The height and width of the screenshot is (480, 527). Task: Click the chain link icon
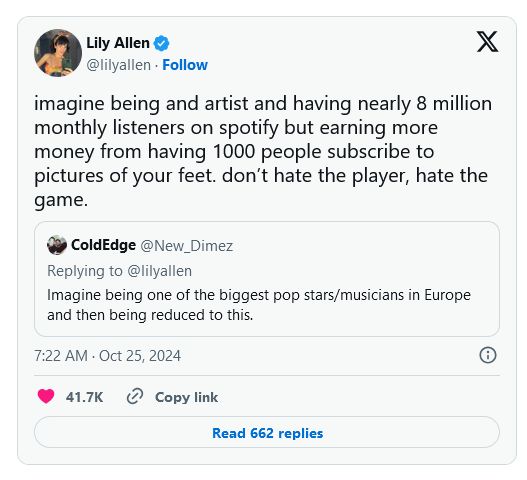point(135,396)
